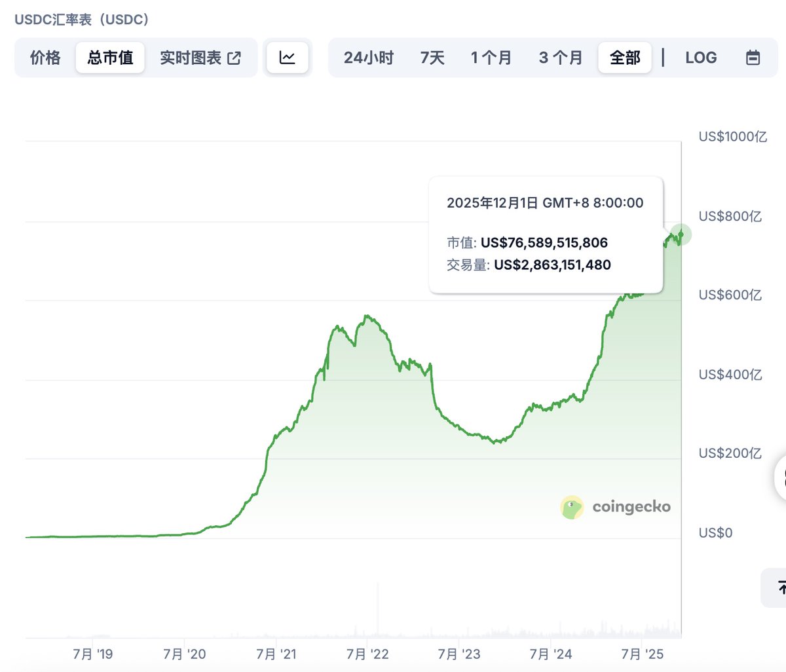Select the 全部 (all time) range
Image resolution: width=786 pixels, height=672 pixels.
[x=625, y=58]
